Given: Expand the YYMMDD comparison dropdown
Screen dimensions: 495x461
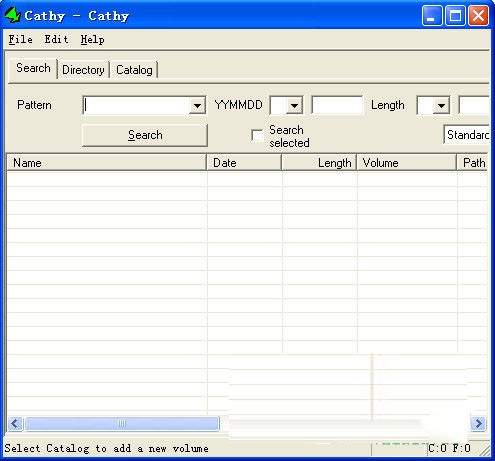Looking at the screenshot, I should tap(294, 106).
